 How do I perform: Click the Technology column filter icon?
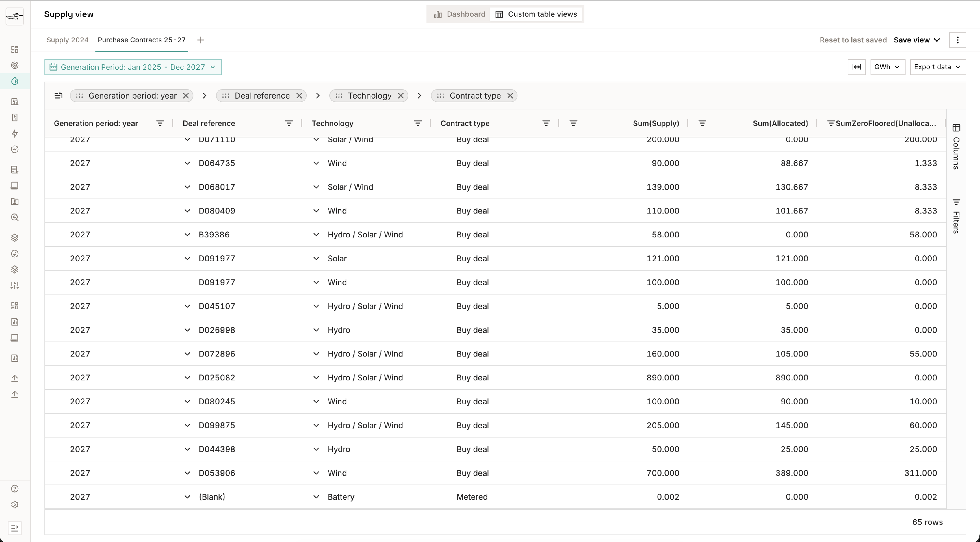tap(417, 123)
